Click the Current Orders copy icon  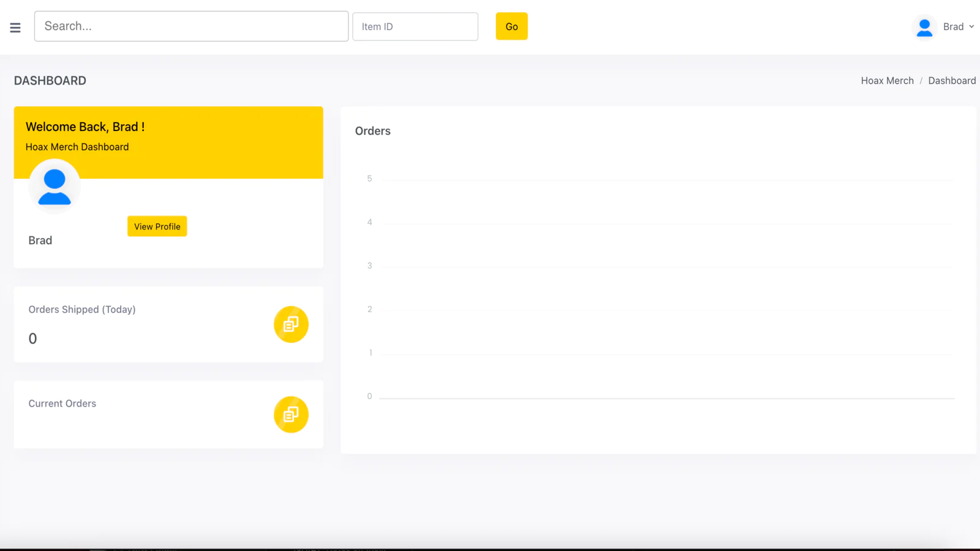pyautogui.click(x=291, y=414)
